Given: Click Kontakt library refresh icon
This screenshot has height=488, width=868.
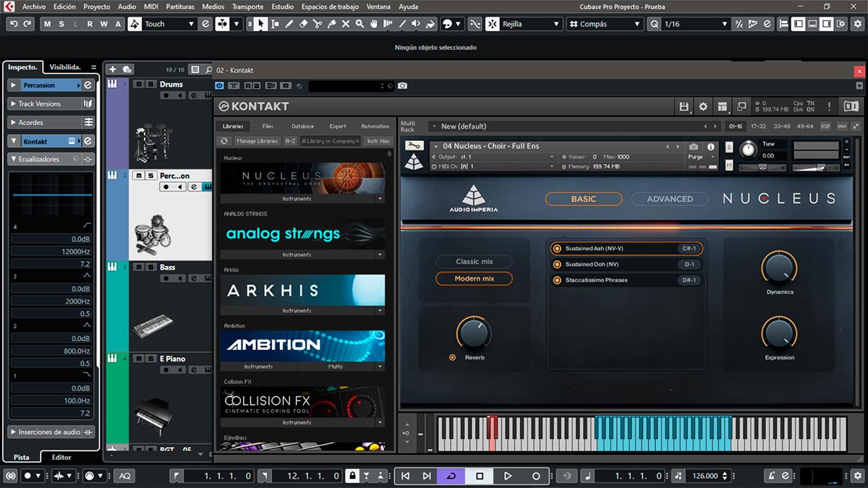Looking at the screenshot, I should pos(225,141).
